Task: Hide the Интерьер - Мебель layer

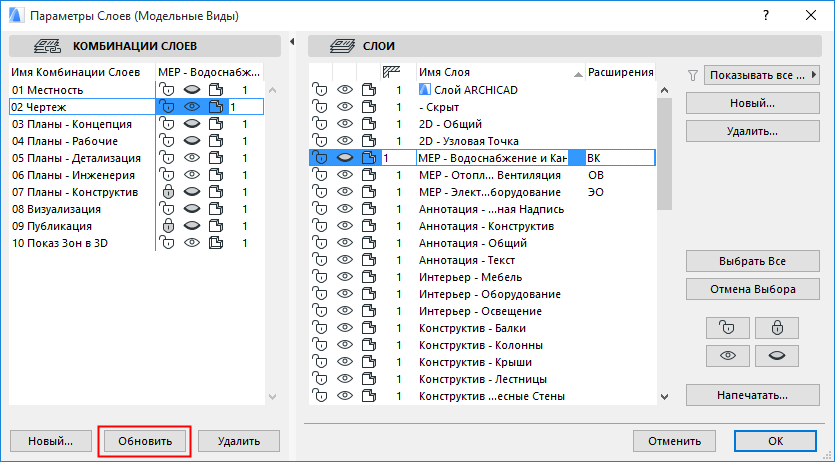Action: (x=345, y=277)
